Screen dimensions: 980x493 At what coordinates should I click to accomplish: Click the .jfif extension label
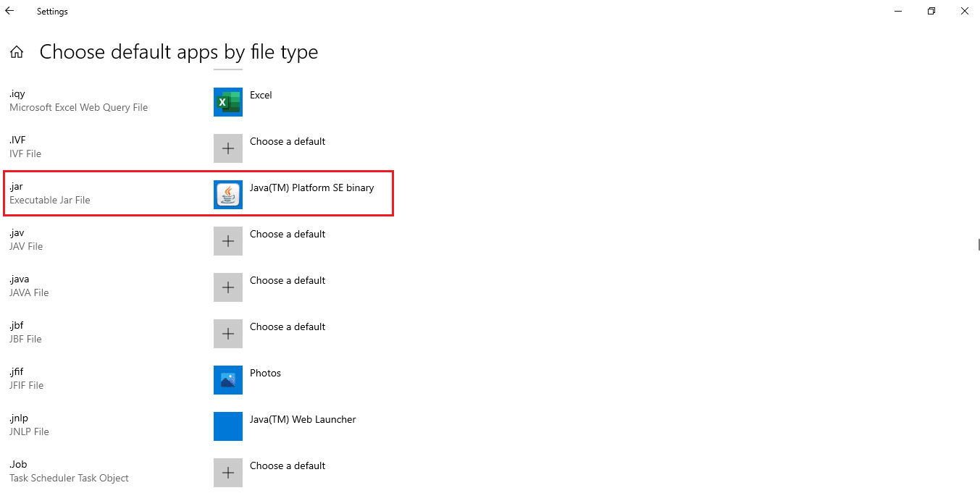(x=17, y=372)
